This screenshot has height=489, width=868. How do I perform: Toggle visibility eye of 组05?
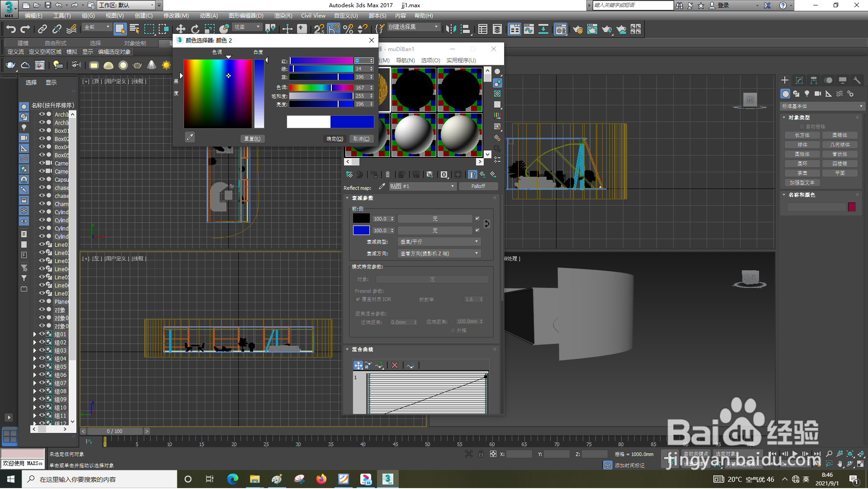[x=42, y=367]
